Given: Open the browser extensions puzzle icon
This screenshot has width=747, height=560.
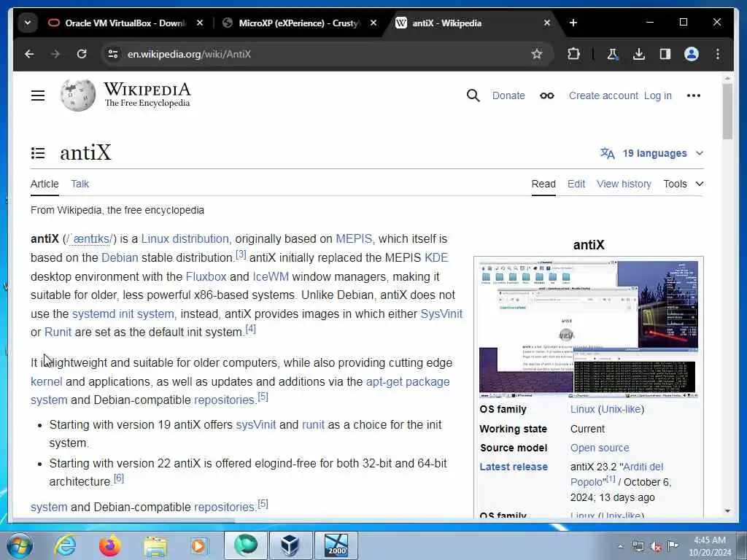Looking at the screenshot, I should [x=573, y=54].
